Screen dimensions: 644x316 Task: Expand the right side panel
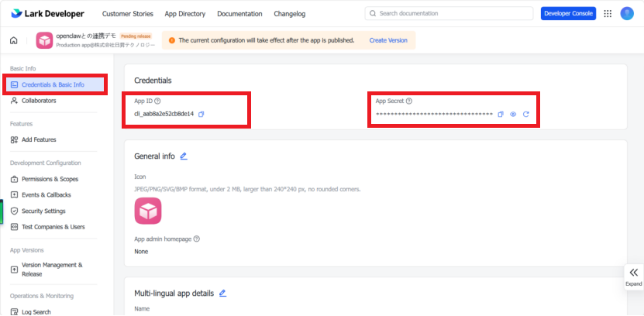(634, 277)
